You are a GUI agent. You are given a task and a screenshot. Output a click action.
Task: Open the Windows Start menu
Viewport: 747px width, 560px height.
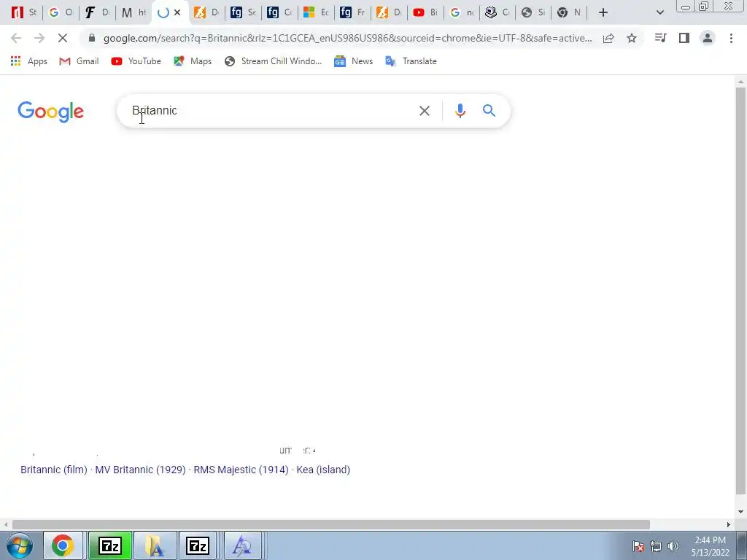pyautogui.click(x=20, y=545)
